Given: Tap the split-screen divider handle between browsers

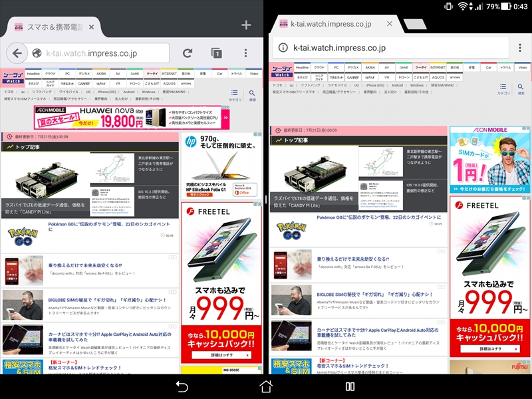Looking at the screenshot, I should [266, 199].
